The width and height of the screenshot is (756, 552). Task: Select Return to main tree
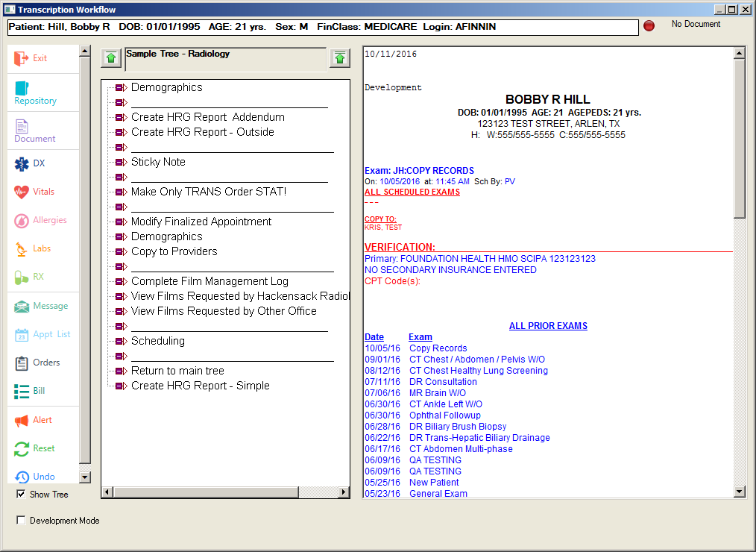[x=177, y=371]
